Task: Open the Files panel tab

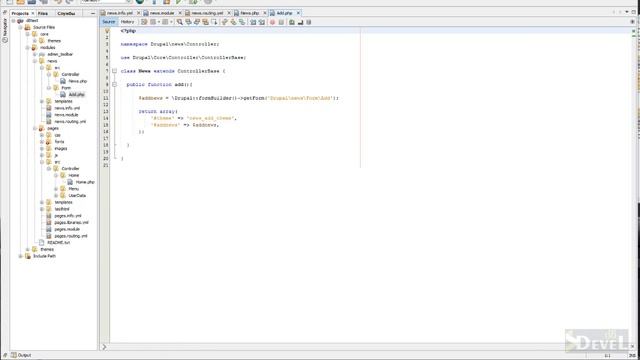Action: 43,13
